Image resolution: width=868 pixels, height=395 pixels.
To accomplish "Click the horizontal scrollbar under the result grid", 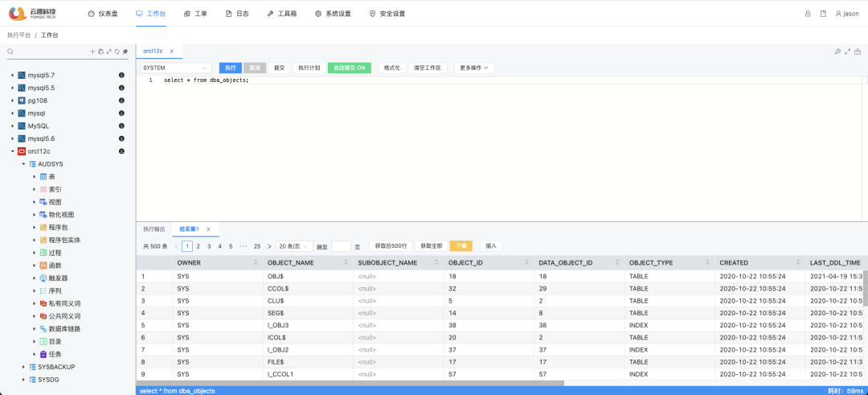I will click(350, 383).
